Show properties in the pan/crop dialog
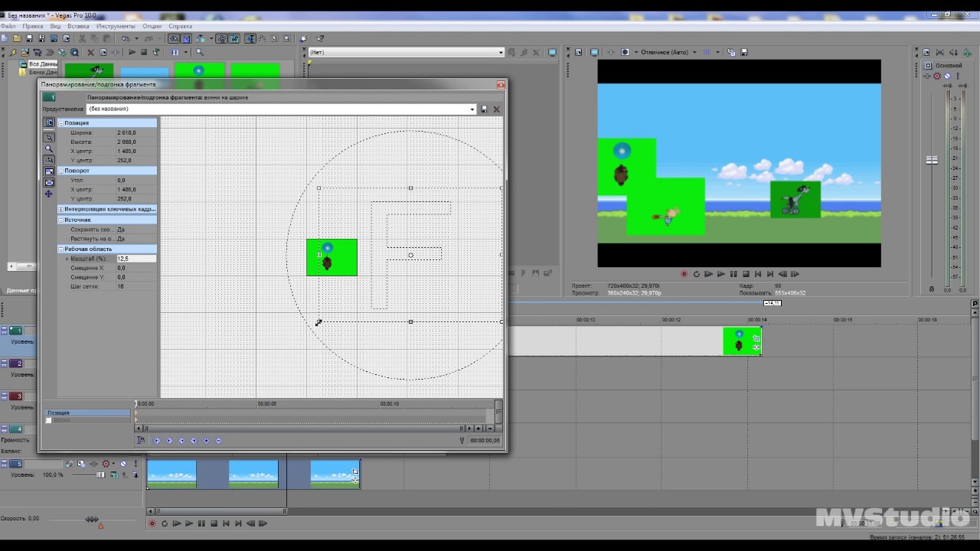980x551 pixels. tap(49, 122)
